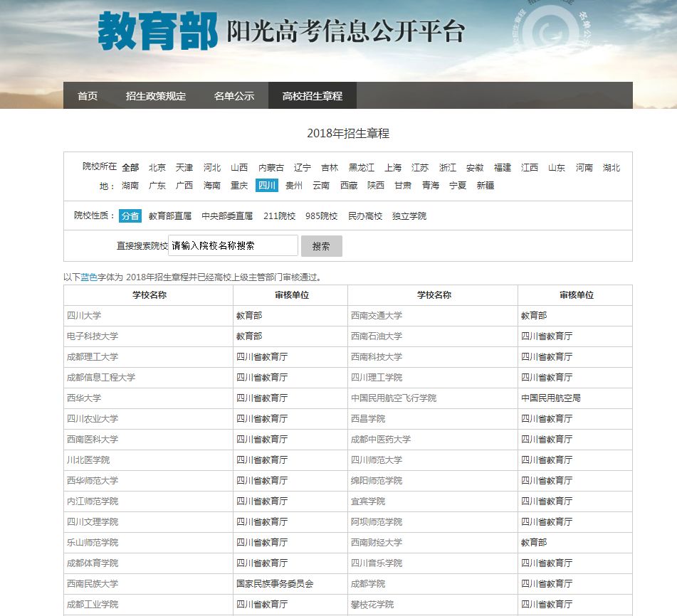Filter schools by 广东
Screen dimensions: 677x616
157,186
